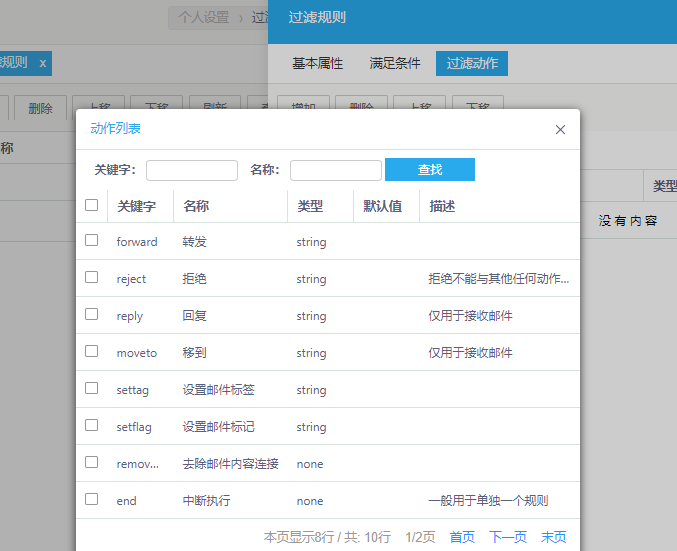Enable the moveto 移到 row checkbox
The height and width of the screenshot is (551, 677).
[x=92, y=352]
